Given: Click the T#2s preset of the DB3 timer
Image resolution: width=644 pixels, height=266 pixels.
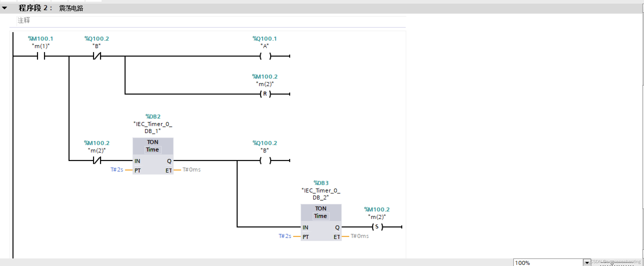Looking at the screenshot, I should [285, 236].
